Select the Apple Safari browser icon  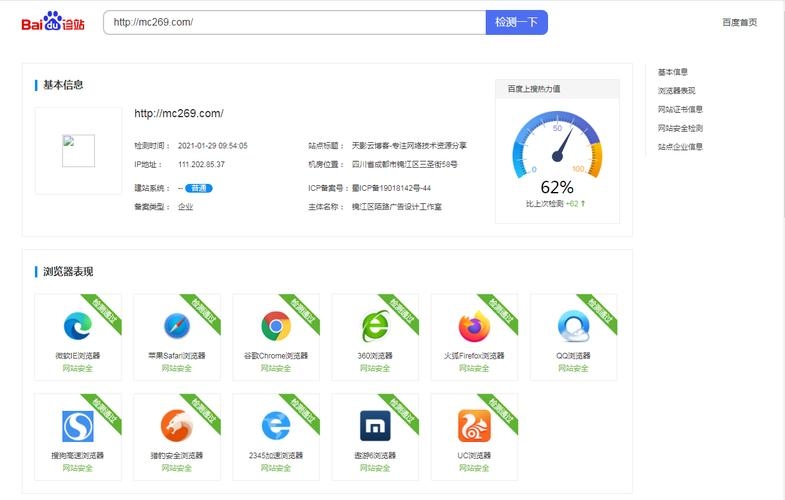tap(177, 325)
